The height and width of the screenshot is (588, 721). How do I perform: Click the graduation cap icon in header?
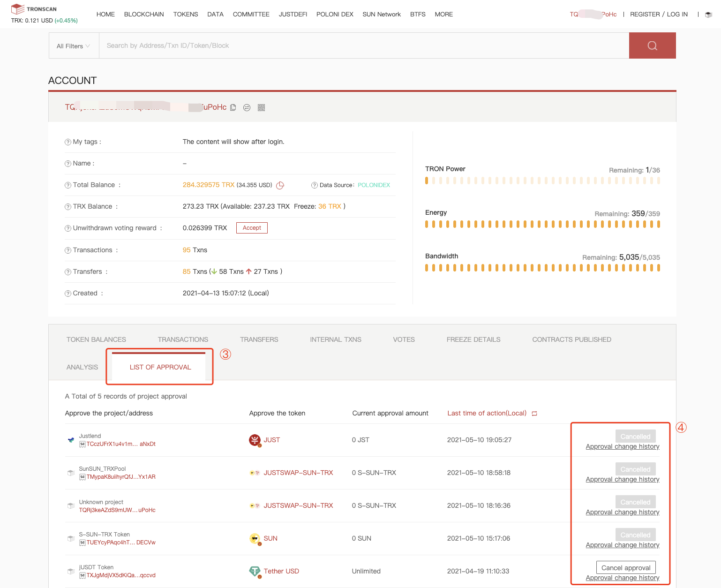point(708,15)
